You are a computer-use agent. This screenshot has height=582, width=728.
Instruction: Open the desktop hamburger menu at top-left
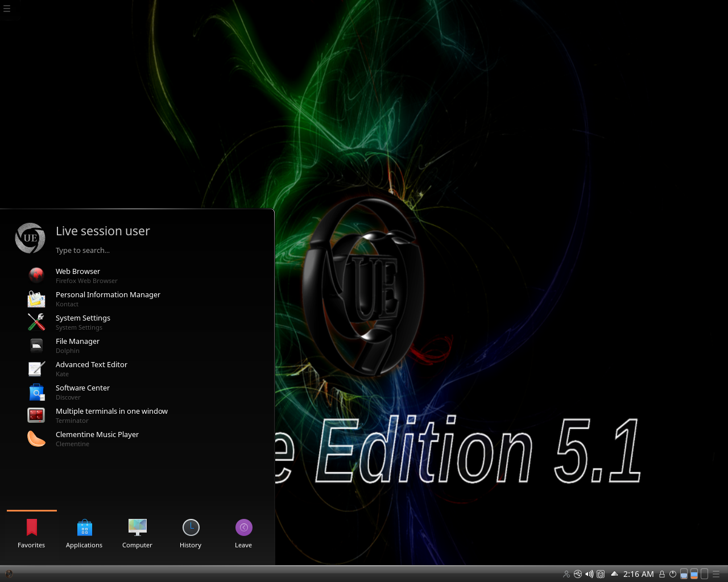(7, 9)
